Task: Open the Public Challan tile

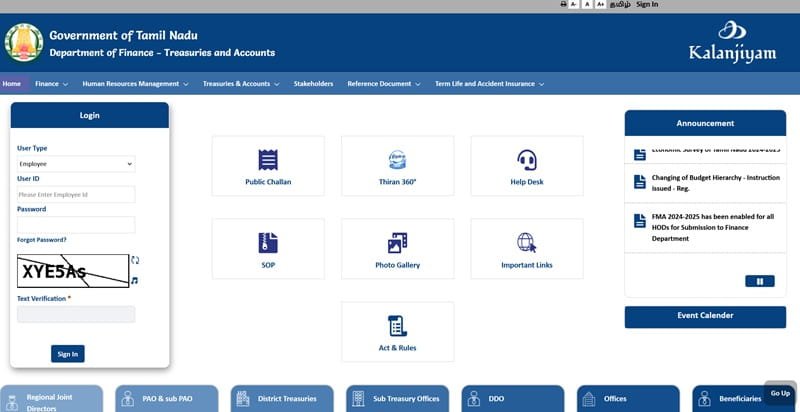Action: (268, 166)
